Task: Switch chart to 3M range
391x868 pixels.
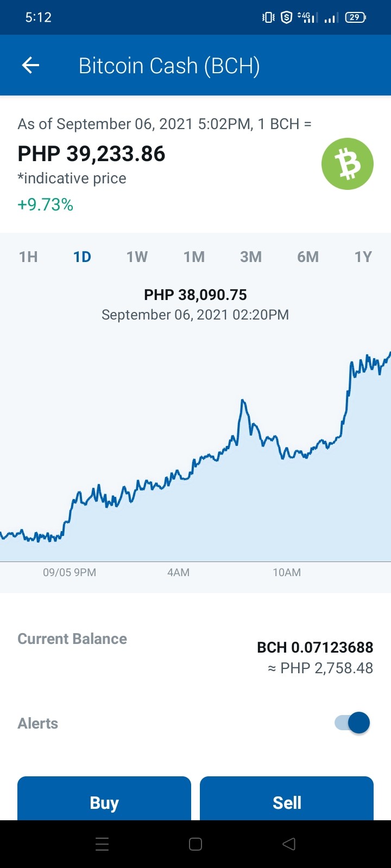Action: click(x=251, y=257)
